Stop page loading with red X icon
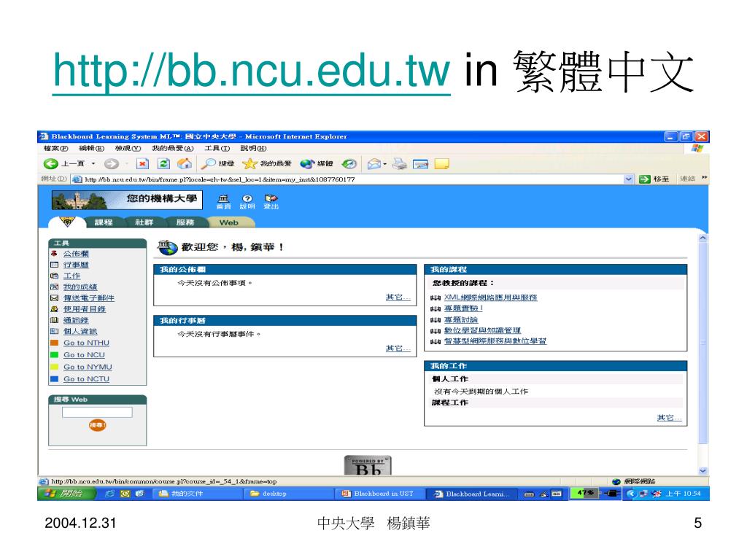 [x=142, y=164]
